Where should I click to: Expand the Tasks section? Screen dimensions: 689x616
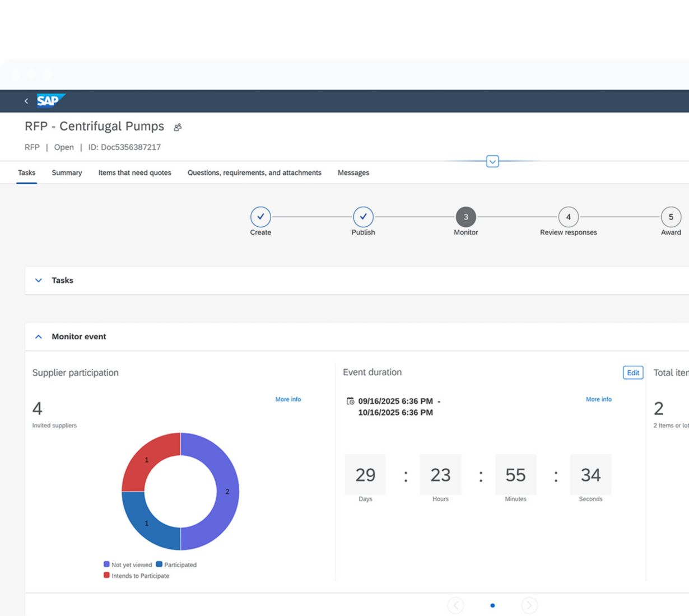pos(39,281)
